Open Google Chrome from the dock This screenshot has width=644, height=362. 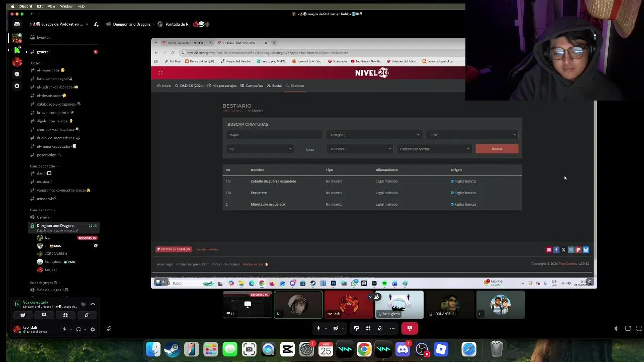pos(364,349)
